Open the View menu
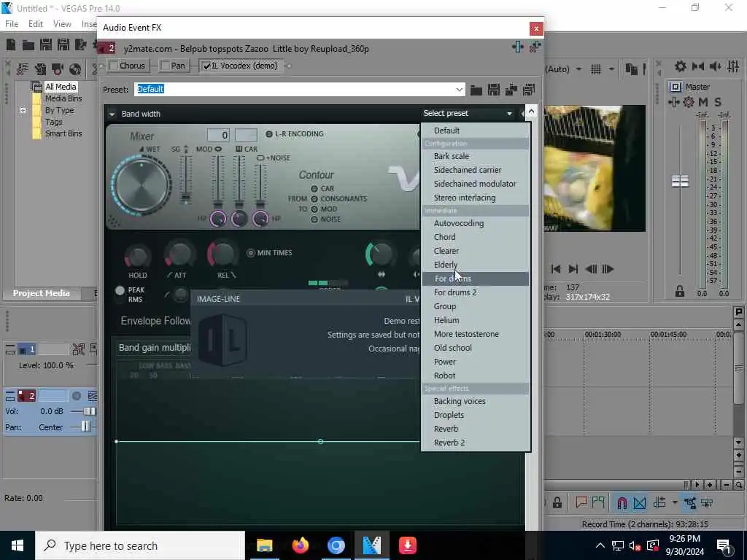The image size is (747, 560). pyautogui.click(x=62, y=24)
